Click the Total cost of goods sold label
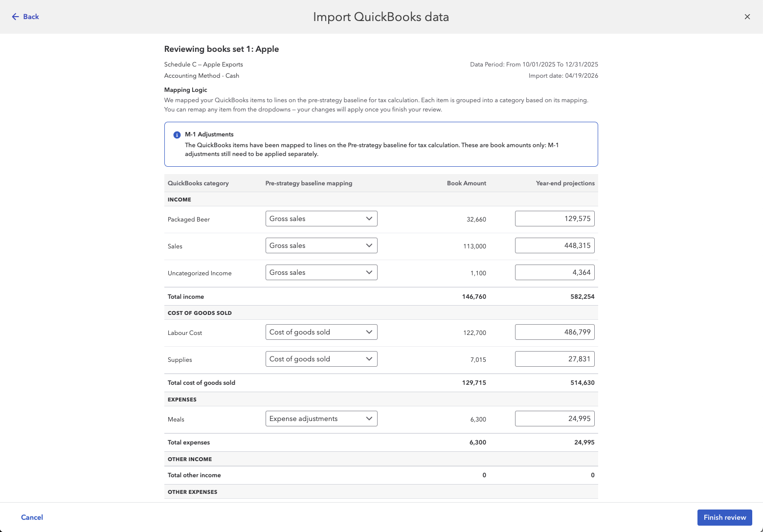The width and height of the screenshot is (763, 532). click(x=202, y=383)
